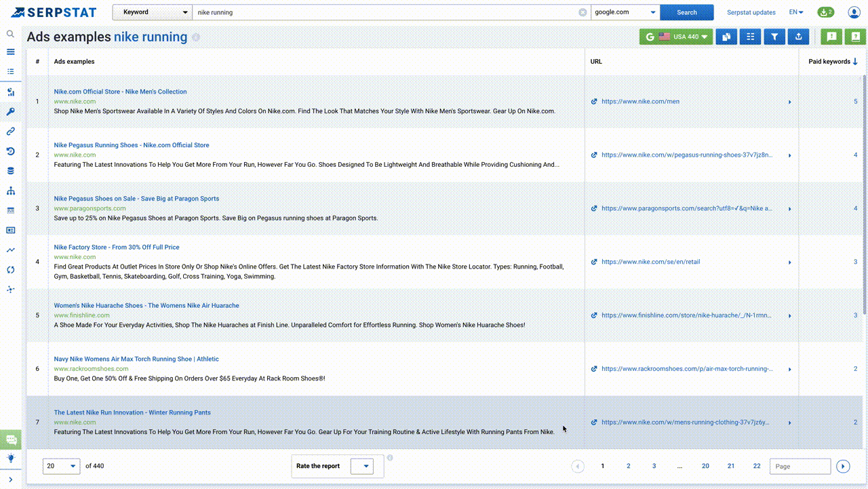This screenshot has width=868, height=489.
Task: Open the Serpstat updates link
Action: [751, 12]
